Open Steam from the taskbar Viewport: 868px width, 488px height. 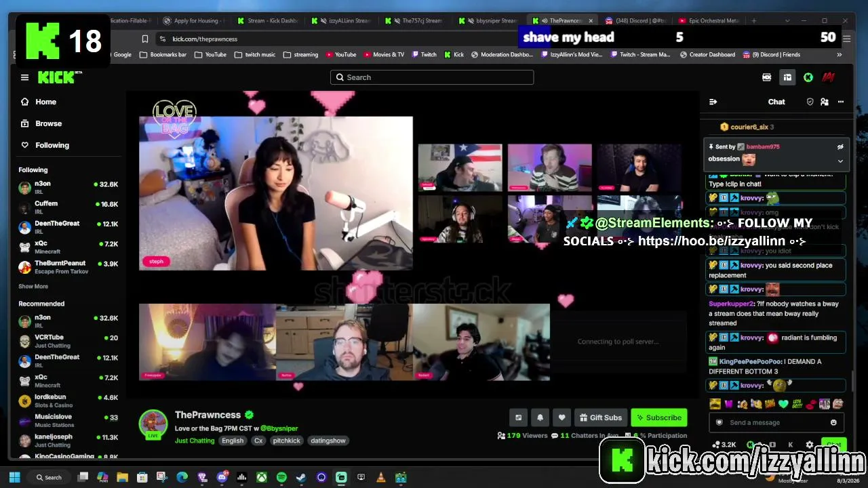(301, 477)
